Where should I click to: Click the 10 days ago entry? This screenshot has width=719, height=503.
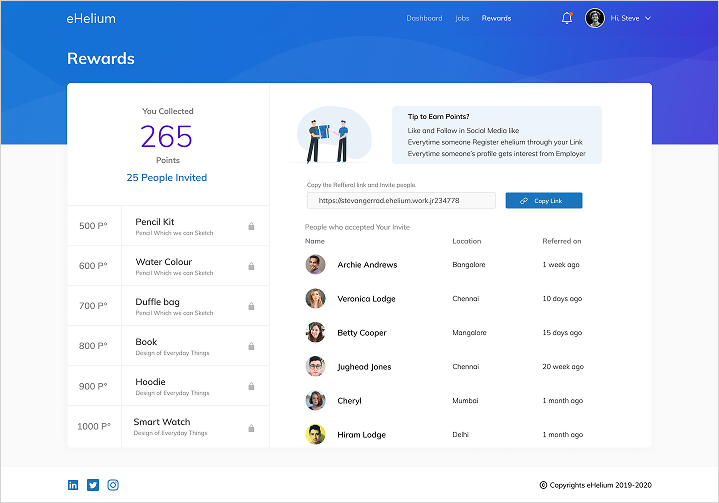coord(562,298)
